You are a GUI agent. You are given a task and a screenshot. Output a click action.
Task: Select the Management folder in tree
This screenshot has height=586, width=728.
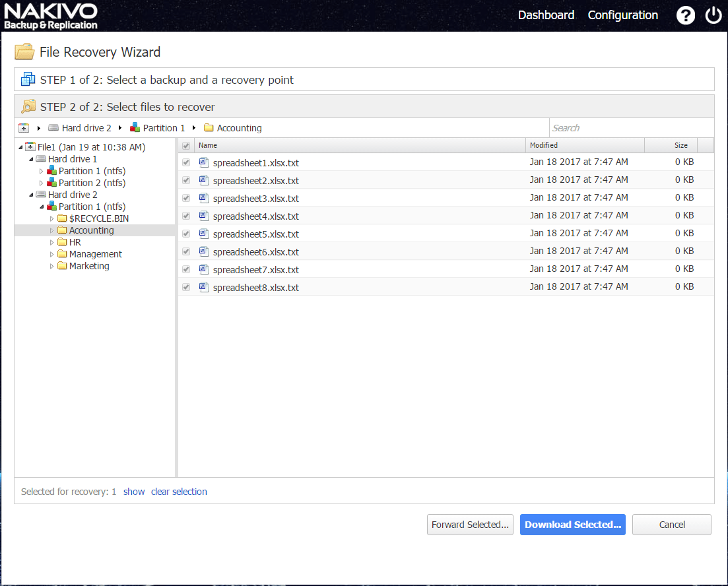click(x=95, y=254)
